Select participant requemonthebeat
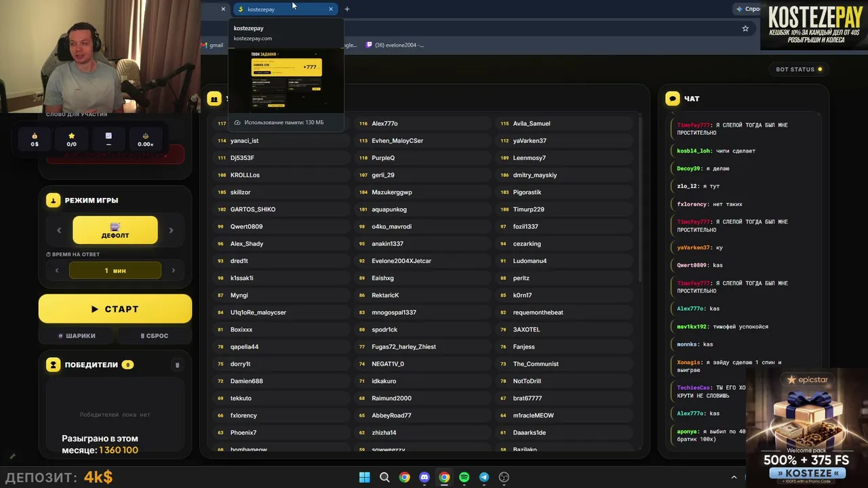This screenshot has height=488, width=868. point(564,312)
